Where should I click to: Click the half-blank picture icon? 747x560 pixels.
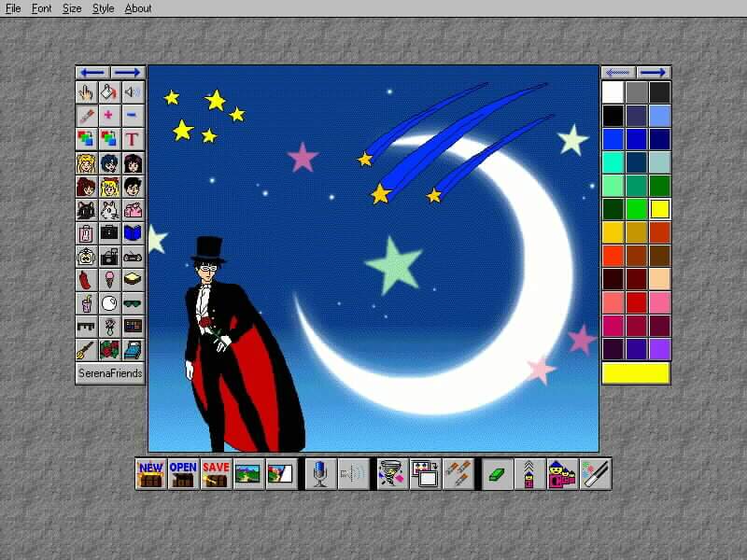pos(281,474)
